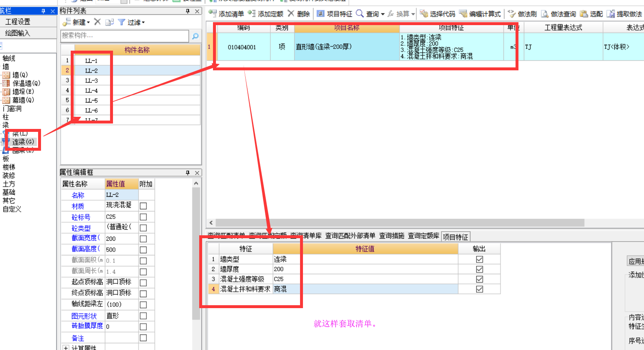Click the 砖胎膜厚度 property link
This screenshot has height=350, width=644.
(x=87, y=326)
